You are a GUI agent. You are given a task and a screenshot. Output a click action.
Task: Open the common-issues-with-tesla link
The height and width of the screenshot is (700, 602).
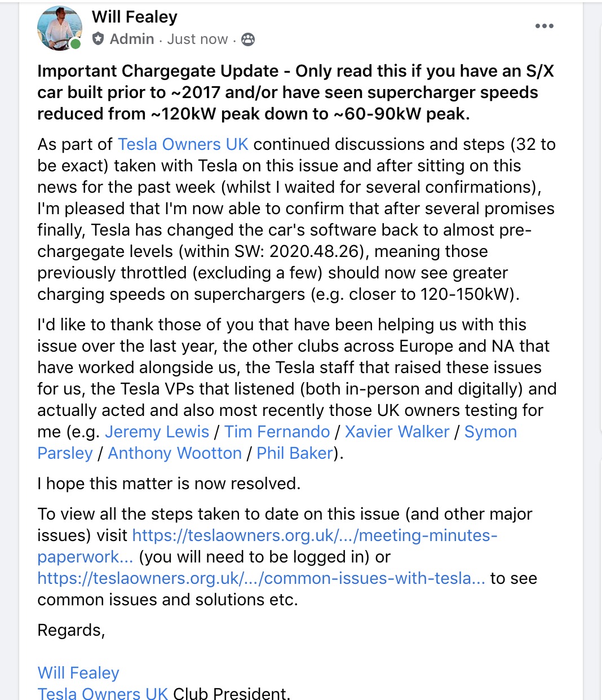[261, 578]
